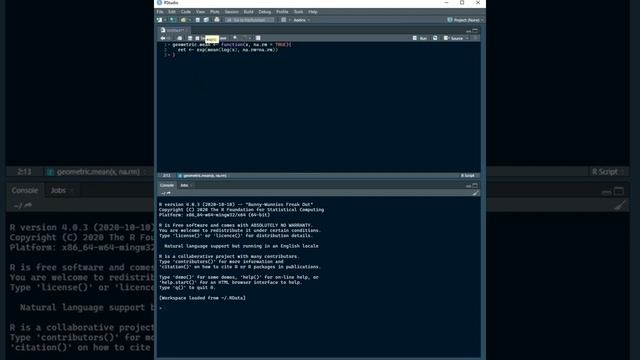Click the New File icon in main toolbar
Image resolution: width=640 pixels, height=360 pixels.
click(160, 20)
